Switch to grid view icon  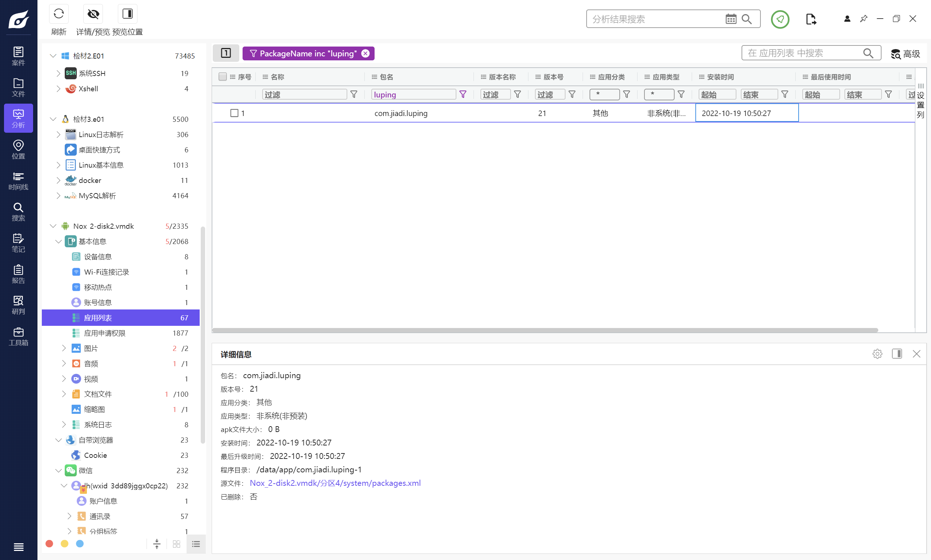[x=176, y=544]
